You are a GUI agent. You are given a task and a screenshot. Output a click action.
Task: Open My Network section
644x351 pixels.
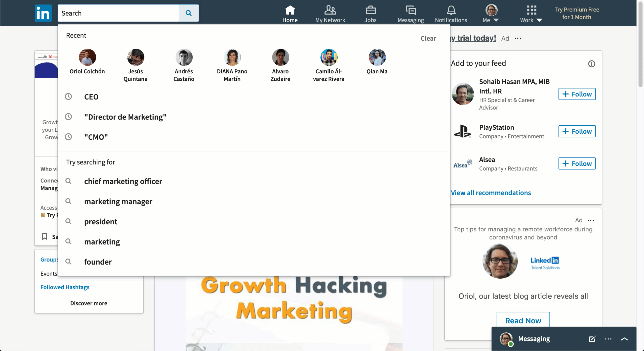330,13
